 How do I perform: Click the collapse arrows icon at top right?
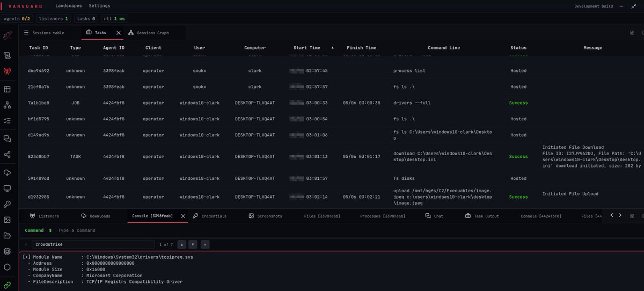(x=634, y=6)
